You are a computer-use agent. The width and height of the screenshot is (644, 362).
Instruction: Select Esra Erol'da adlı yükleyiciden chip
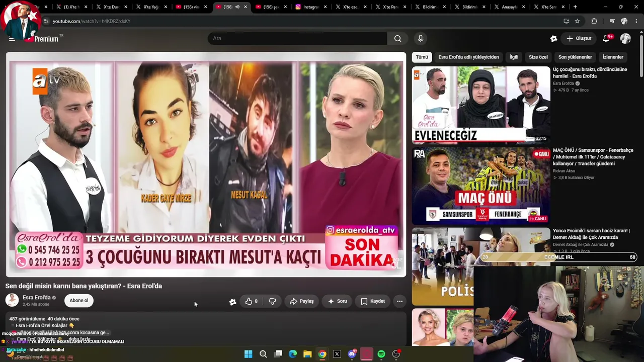click(468, 57)
